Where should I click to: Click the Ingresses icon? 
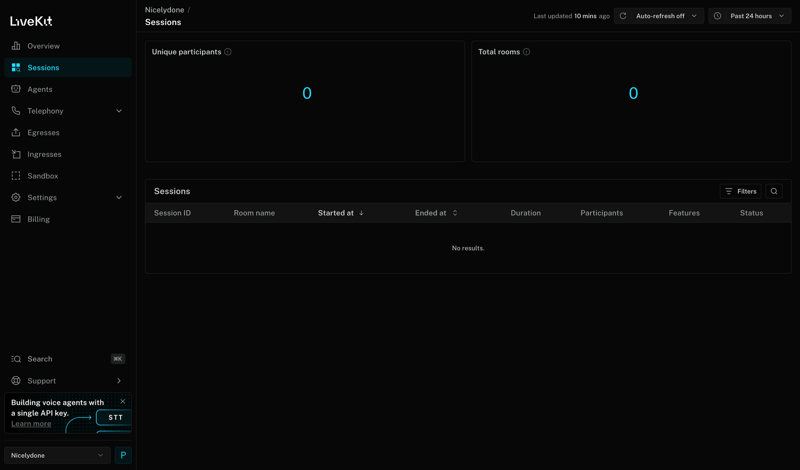pos(16,154)
